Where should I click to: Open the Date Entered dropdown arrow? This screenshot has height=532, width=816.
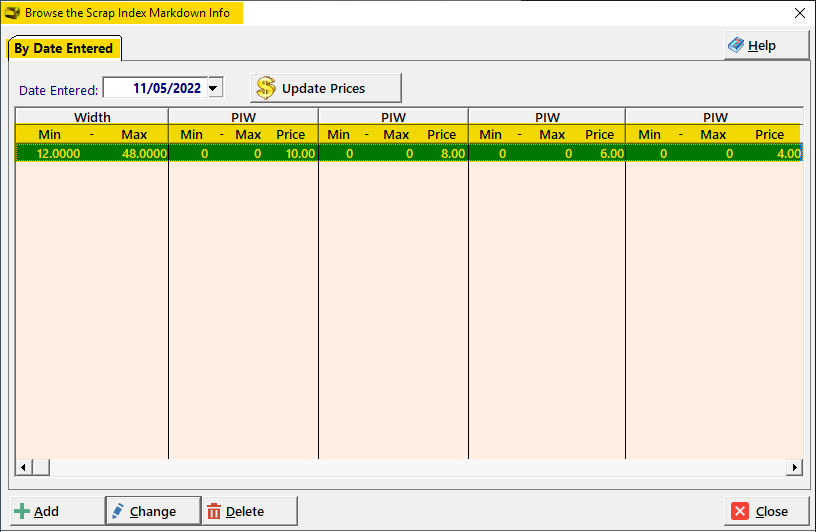213,88
